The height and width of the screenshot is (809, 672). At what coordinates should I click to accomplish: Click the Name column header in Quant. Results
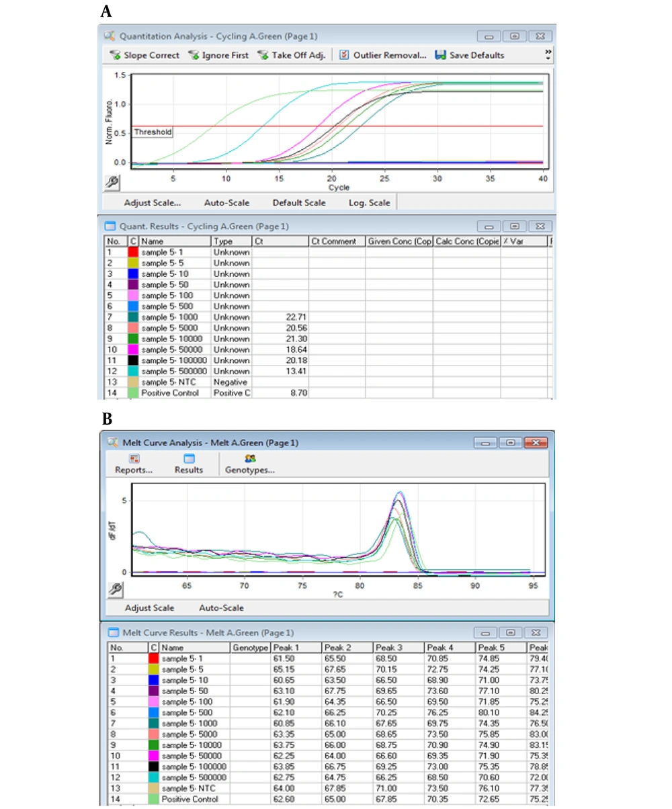coord(175,241)
